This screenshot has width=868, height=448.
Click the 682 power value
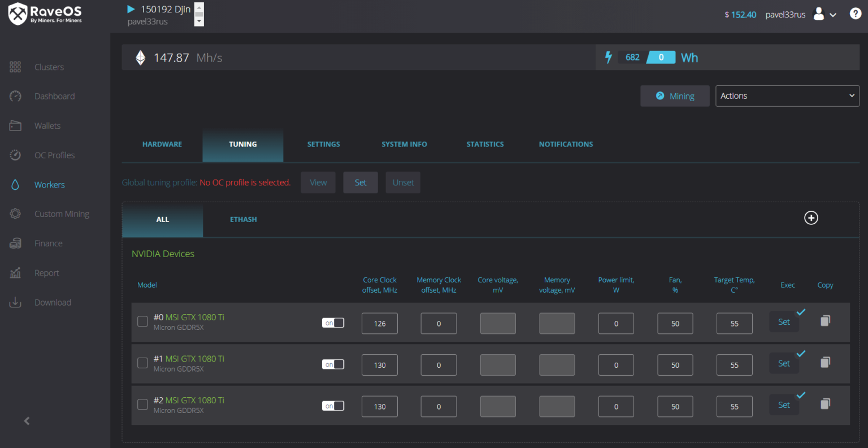632,57
